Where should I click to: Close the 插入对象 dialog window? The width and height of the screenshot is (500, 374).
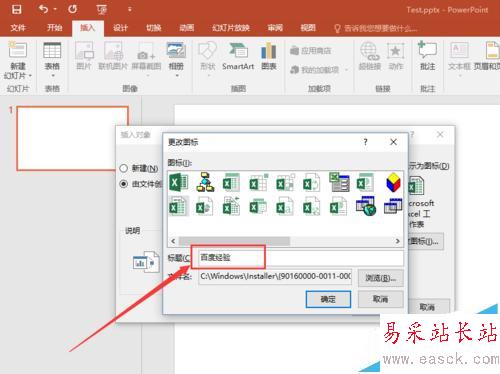440,135
